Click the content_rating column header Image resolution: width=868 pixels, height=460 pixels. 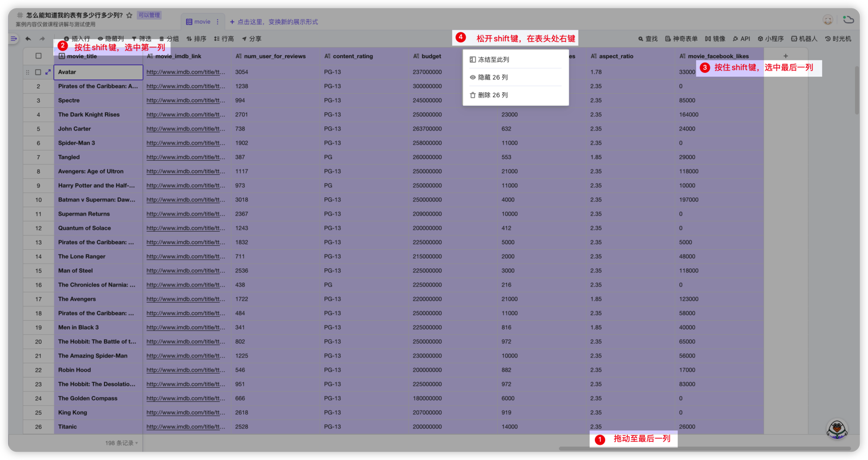(365, 56)
